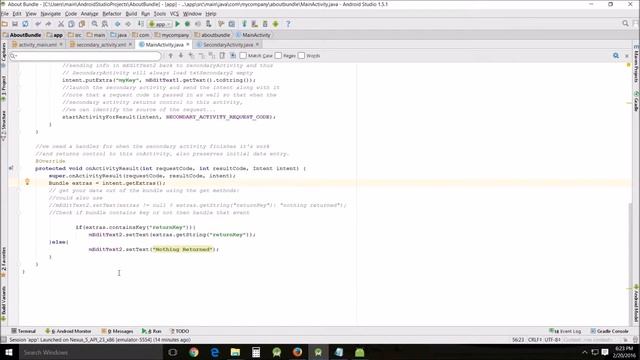This screenshot has width=640, height=360.
Task: Click the Paste toolbar icon
Action: (x=82, y=24)
